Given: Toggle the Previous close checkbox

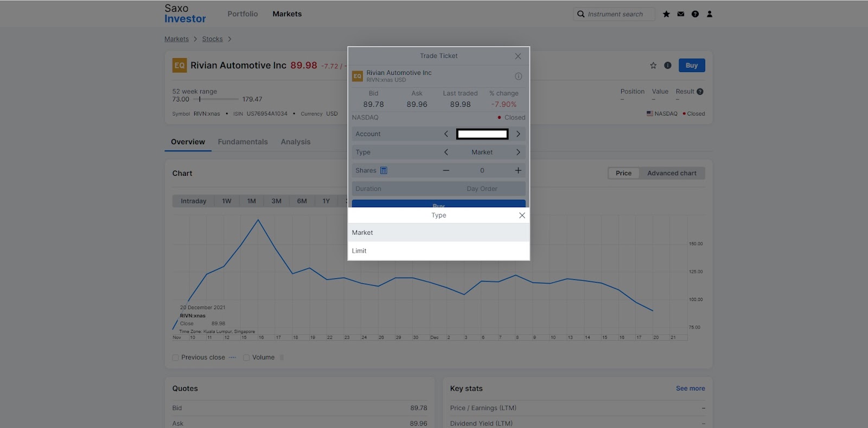Looking at the screenshot, I should coord(175,357).
